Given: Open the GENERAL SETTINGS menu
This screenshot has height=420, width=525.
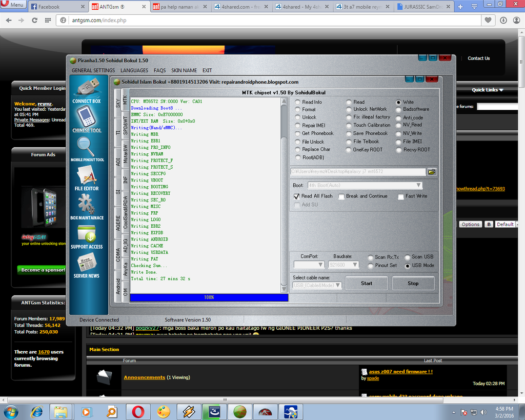Looking at the screenshot, I should (93, 70).
